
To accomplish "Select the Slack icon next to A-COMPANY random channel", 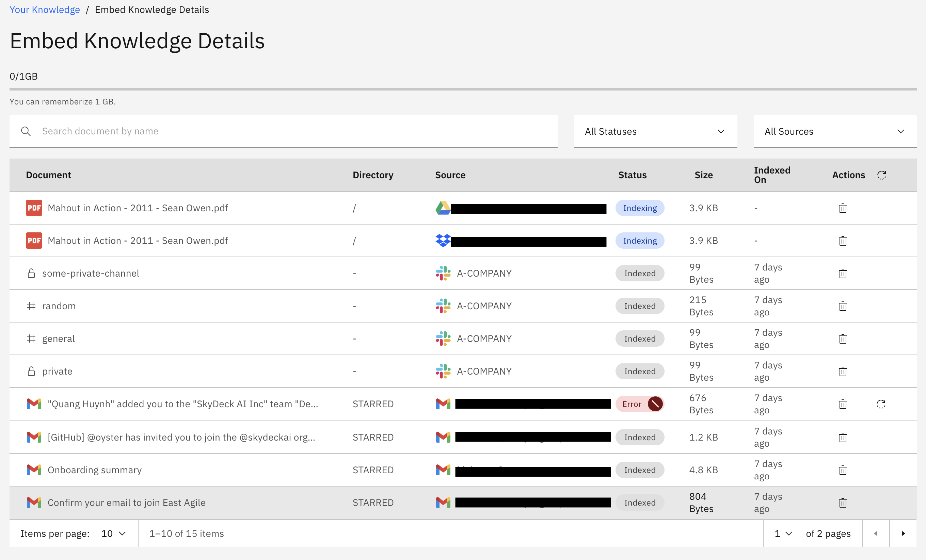I will click(444, 306).
